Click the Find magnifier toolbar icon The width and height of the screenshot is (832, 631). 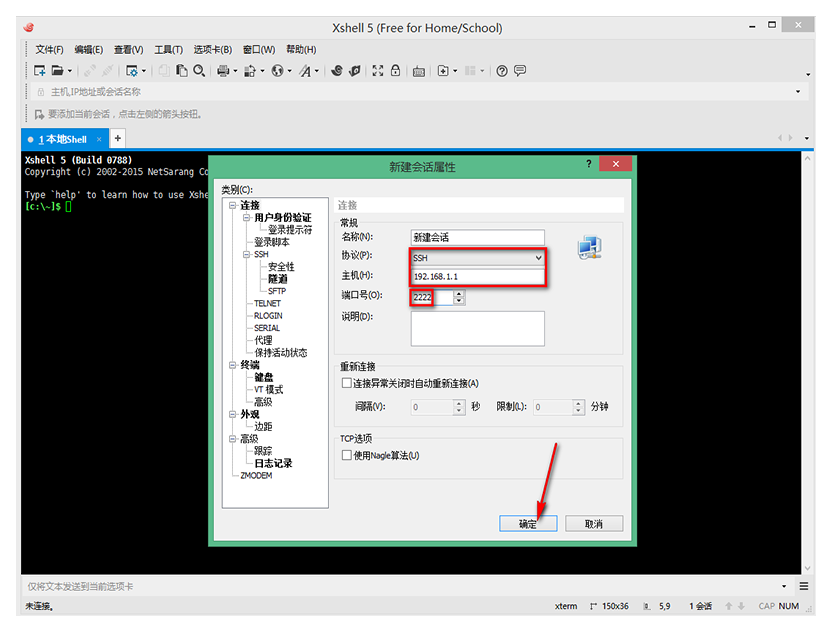coord(199,71)
